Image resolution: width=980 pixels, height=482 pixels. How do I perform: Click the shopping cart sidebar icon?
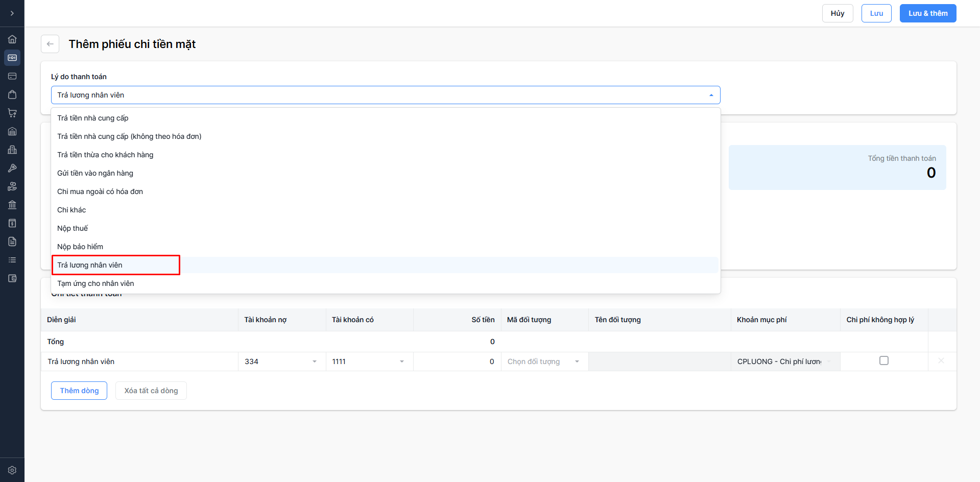[12, 113]
